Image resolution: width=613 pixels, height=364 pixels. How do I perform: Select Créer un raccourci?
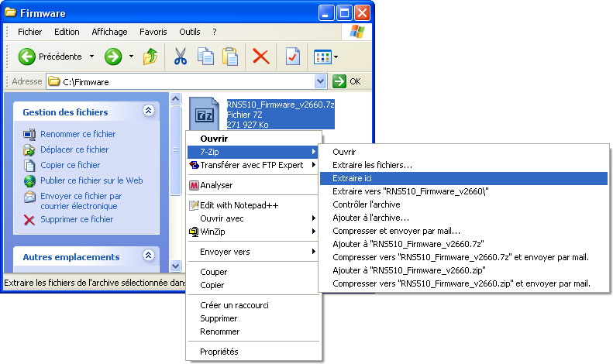pyautogui.click(x=253, y=305)
